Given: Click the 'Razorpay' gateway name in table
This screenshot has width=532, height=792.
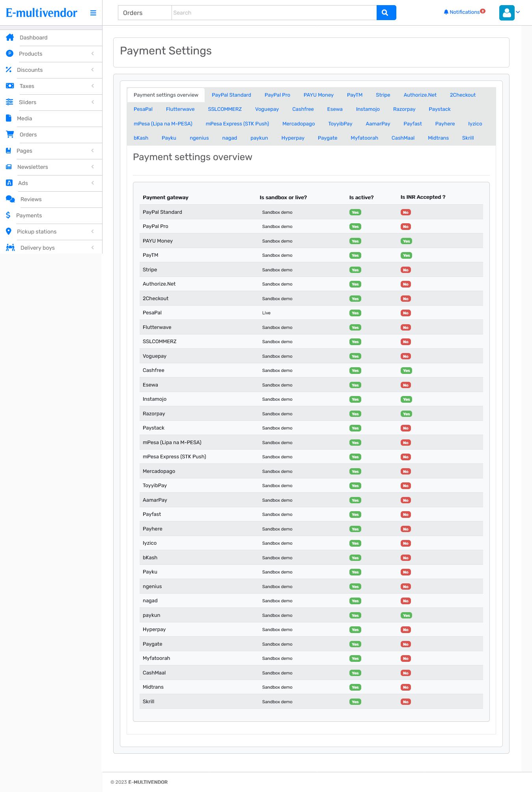Looking at the screenshot, I should [154, 414].
